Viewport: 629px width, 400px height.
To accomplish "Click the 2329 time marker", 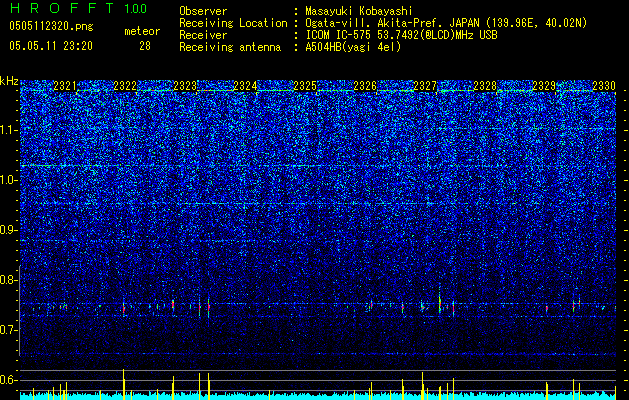I will (544, 86).
